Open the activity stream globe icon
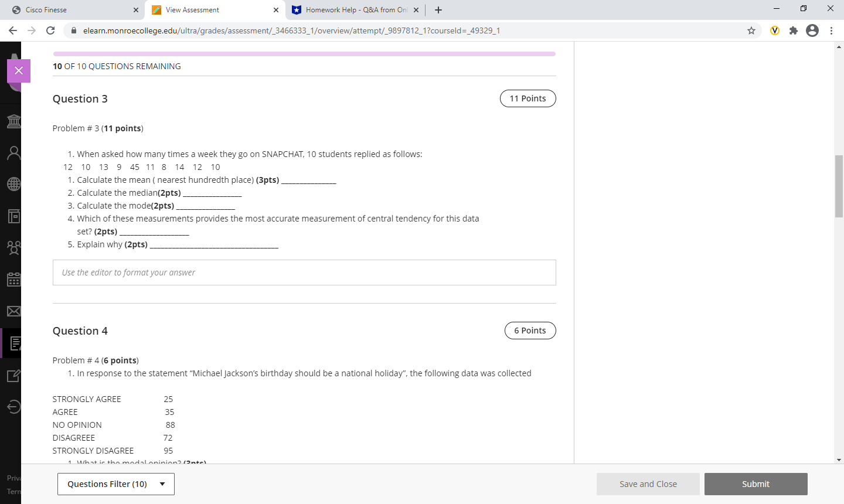The width and height of the screenshot is (844, 504). pyautogui.click(x=13, y=184)
